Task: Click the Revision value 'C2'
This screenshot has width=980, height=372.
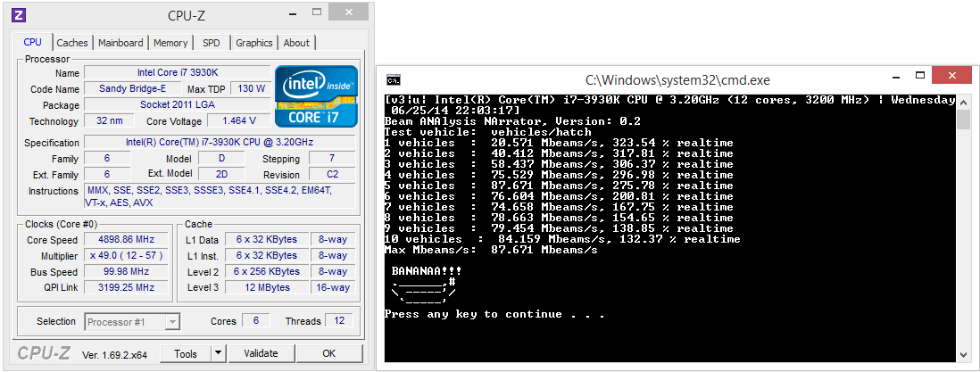Action: point(332,175)
